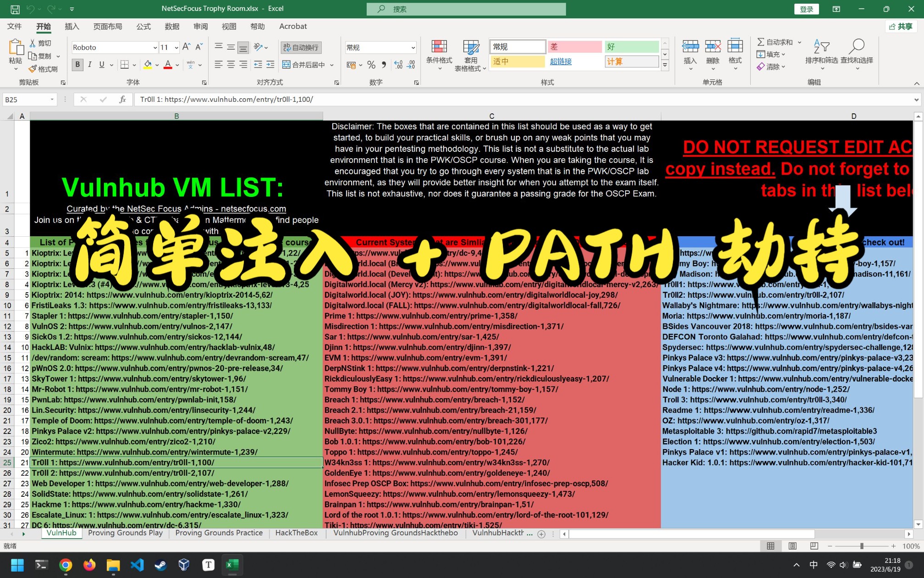Align text left in the cell
Viewport: 924px width, 578px height.
pos(219,65)
